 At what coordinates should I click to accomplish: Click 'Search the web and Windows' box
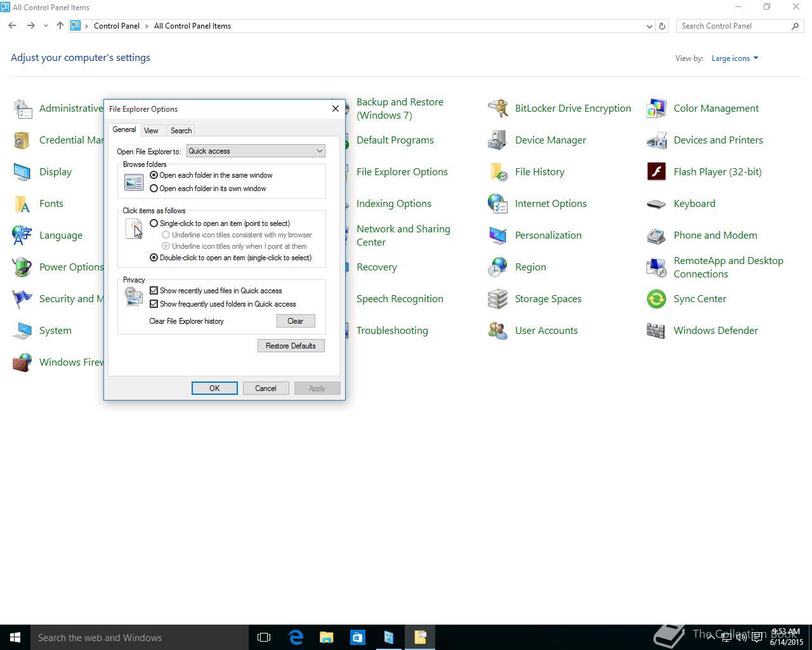click(x=140, y=637)
